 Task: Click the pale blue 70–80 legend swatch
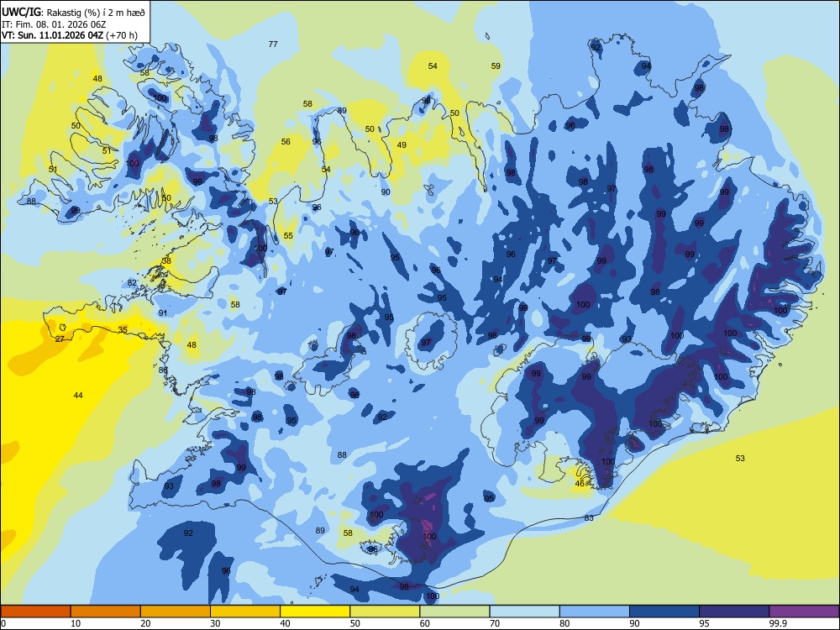coord(524,612)
